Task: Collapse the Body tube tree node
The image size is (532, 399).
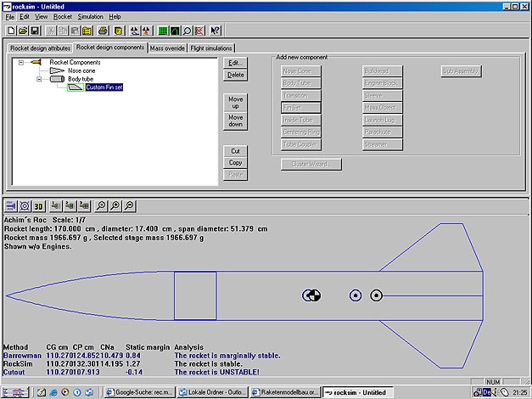Action: tap(39, 79)
